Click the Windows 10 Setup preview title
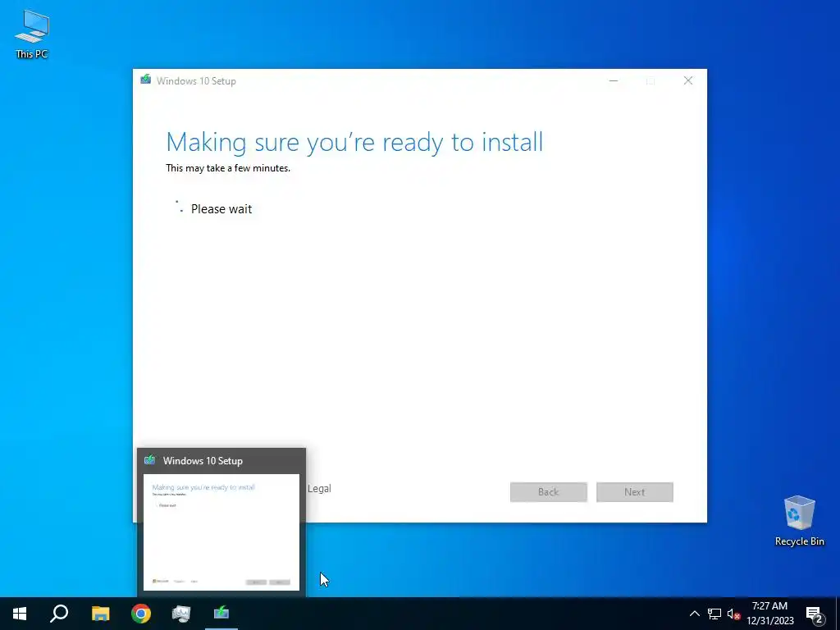This screenshot has width=840, height=630. click(x=203, y=461)
